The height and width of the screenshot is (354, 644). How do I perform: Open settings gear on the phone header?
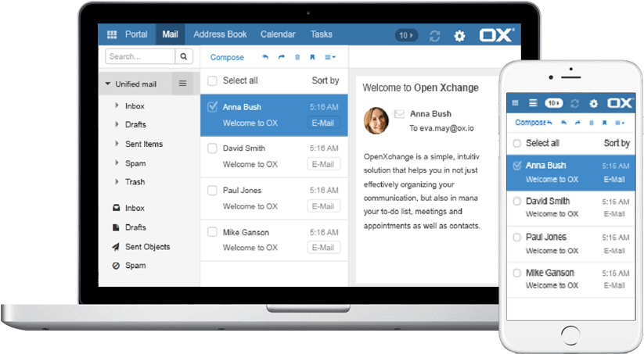(593, 103)
